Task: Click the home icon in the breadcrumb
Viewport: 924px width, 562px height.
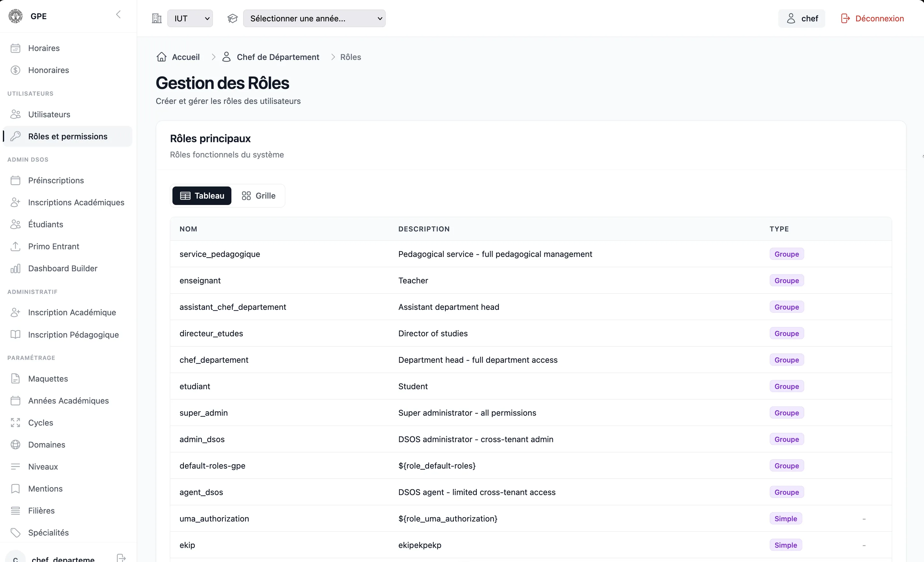Action: (x=162, y=57)
